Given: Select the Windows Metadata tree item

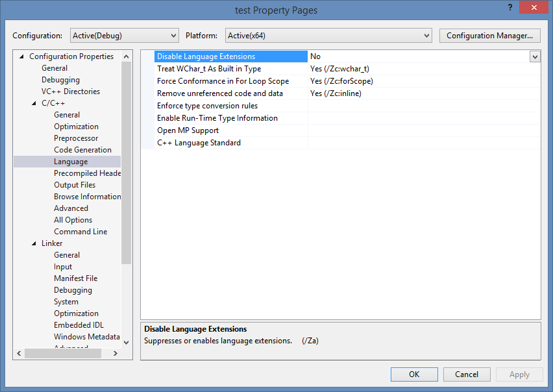Looking at the screenshot, I should 87,336.
